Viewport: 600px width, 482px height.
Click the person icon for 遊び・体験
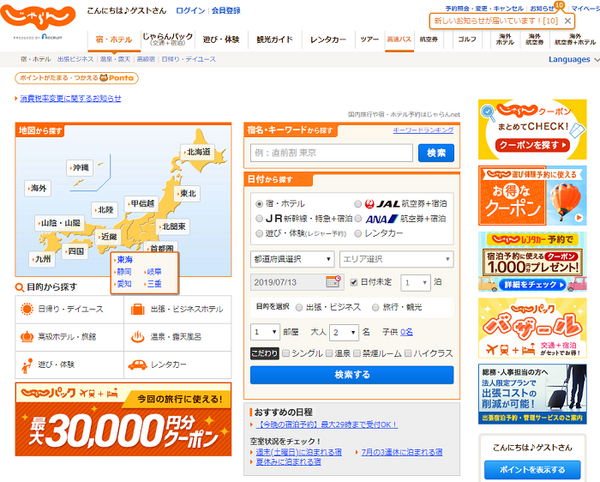coord(27,365)
